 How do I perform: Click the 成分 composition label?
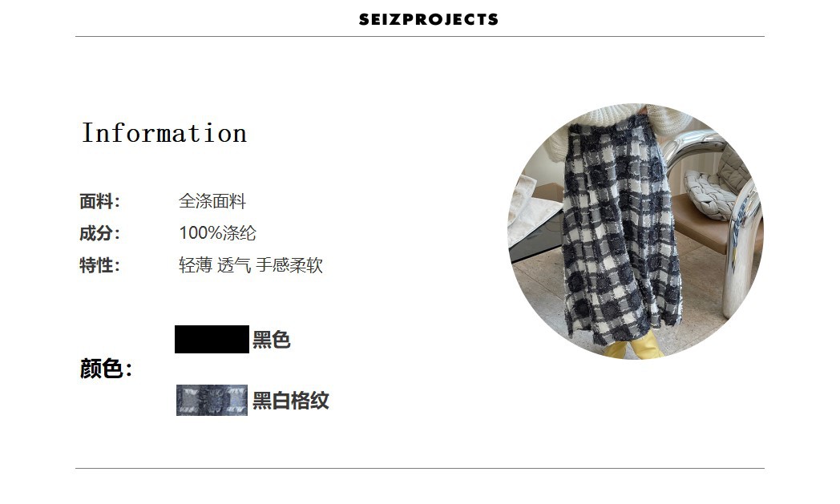pos(99,233)
